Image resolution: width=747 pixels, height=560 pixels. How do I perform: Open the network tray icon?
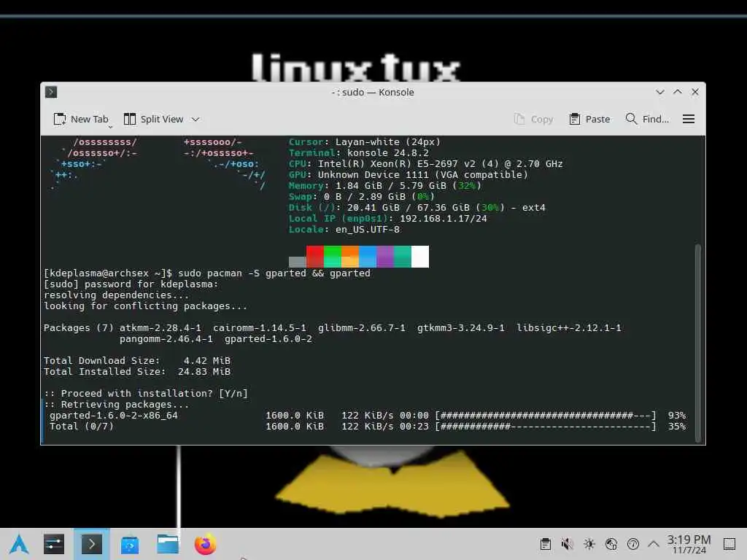click(x=611, y=544)
